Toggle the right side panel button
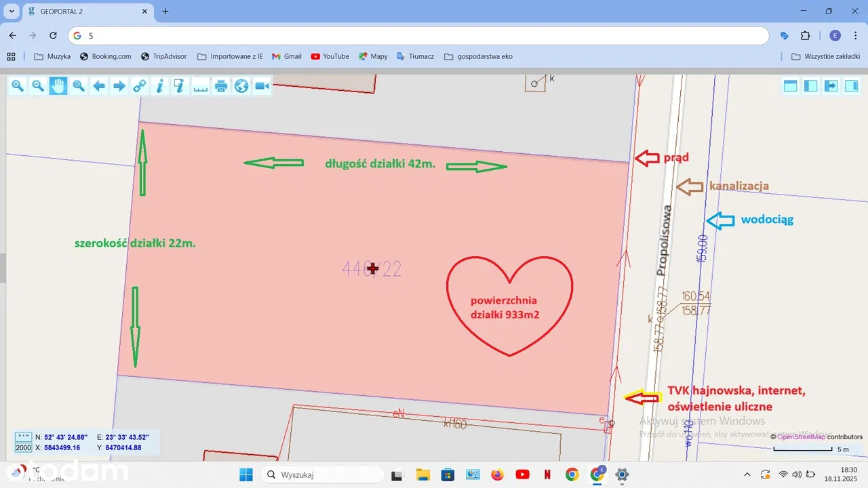 (851, 85)
